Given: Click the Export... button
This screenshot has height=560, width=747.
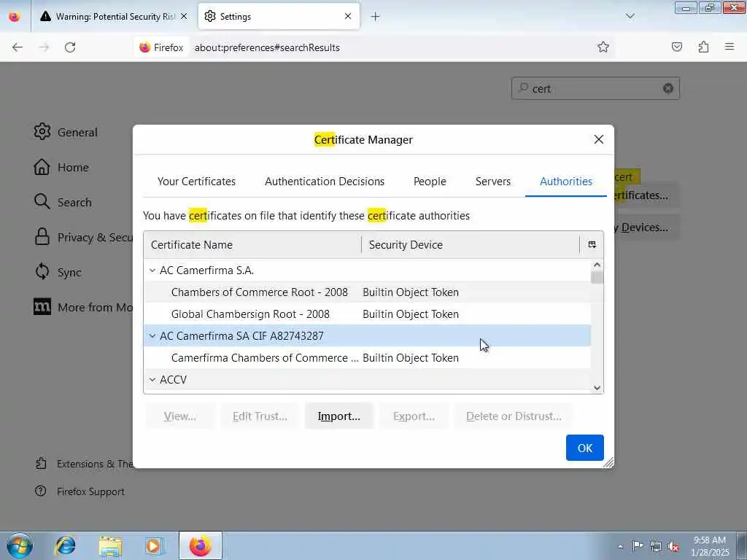Looking at the screenshot, I should tap(414, 416).
